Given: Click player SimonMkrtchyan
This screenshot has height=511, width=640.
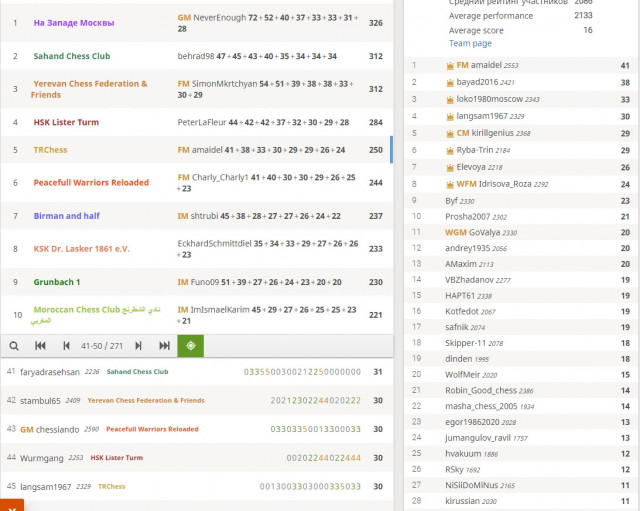Looking at the screenshot, I should (x=224, y=84).
